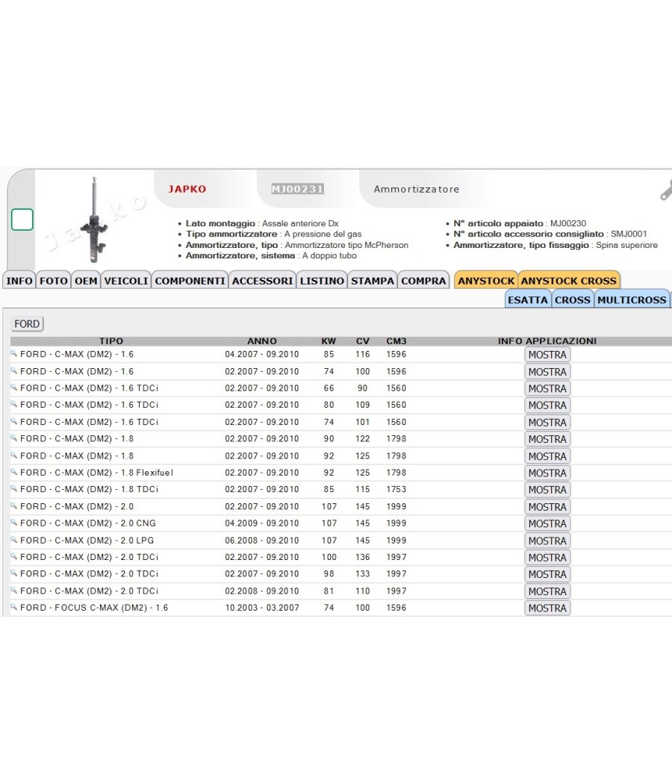Click magnifier icon for C-MAX 2.0 TDCi 136 CV row

click(14, 556)
